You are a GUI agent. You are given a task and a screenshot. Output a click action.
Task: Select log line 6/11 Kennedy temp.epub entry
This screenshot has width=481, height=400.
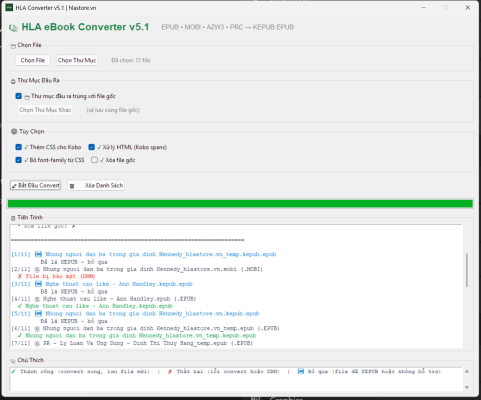[145, 328]
